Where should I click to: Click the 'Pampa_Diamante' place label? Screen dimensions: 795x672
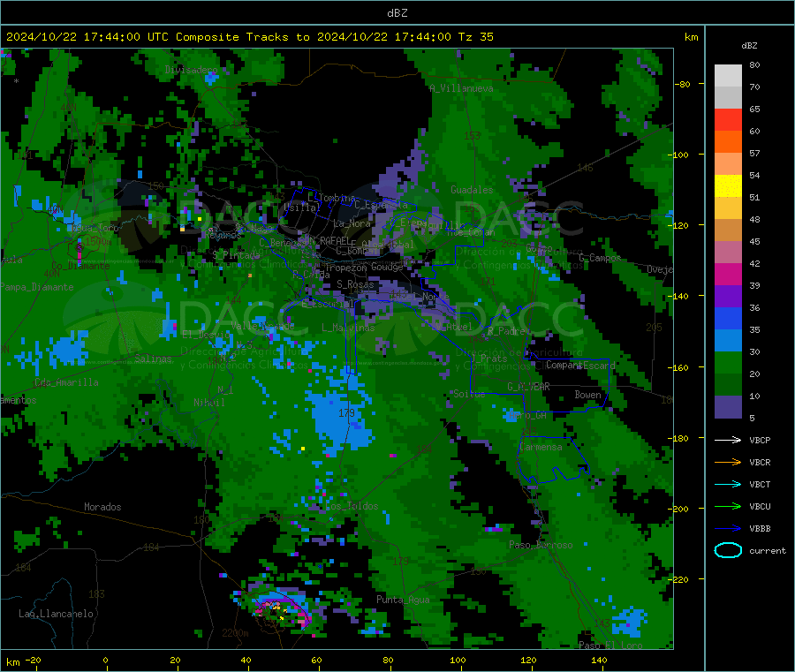[37, 287]
